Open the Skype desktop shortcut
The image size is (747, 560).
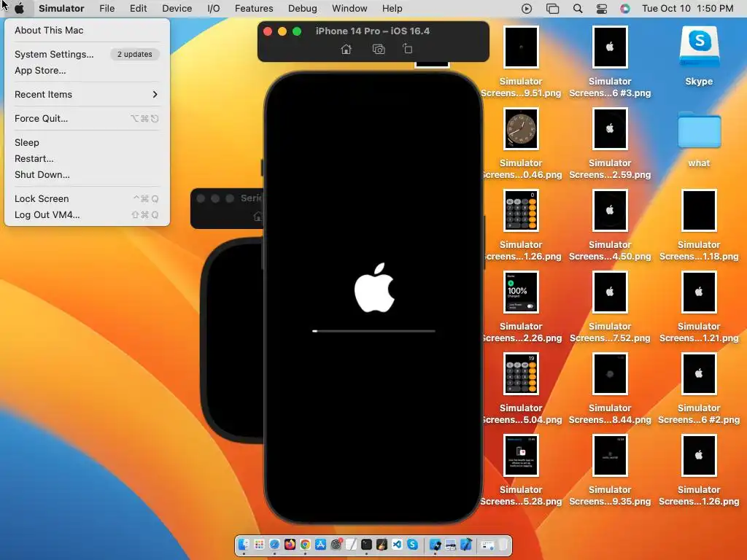(x=699, y=56)
